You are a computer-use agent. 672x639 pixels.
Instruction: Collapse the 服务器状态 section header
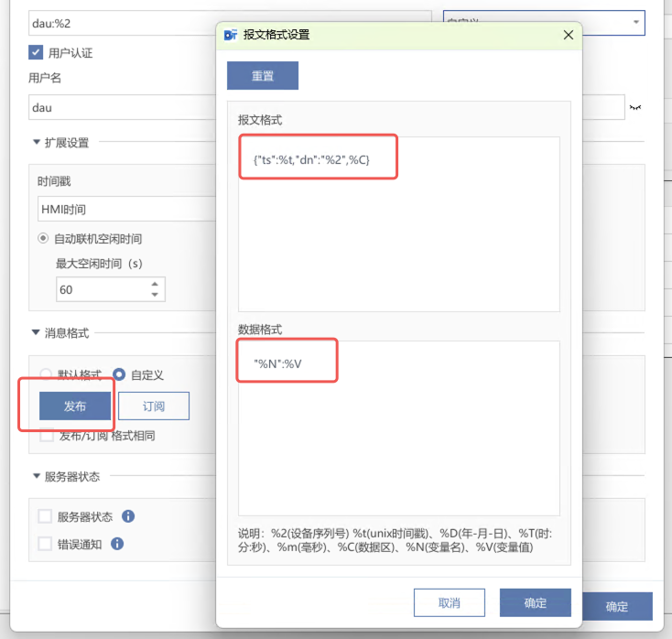point(36,477)
